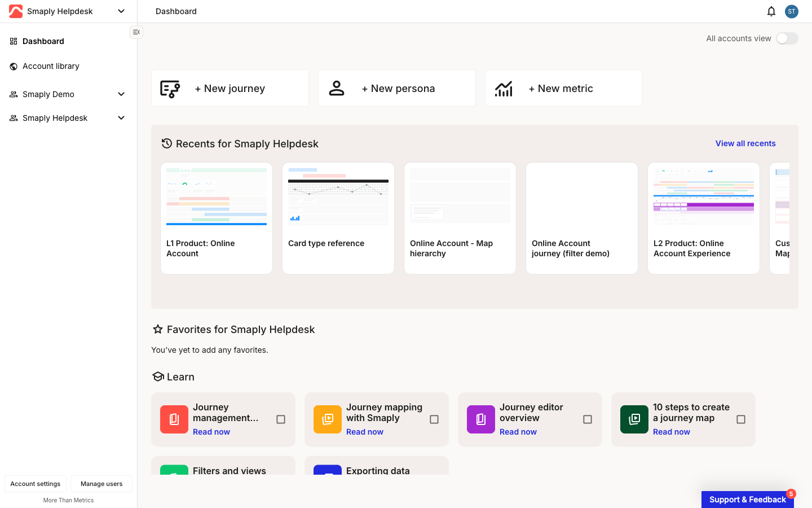
Task: Open the Account settings button
Action: (36, 484)
